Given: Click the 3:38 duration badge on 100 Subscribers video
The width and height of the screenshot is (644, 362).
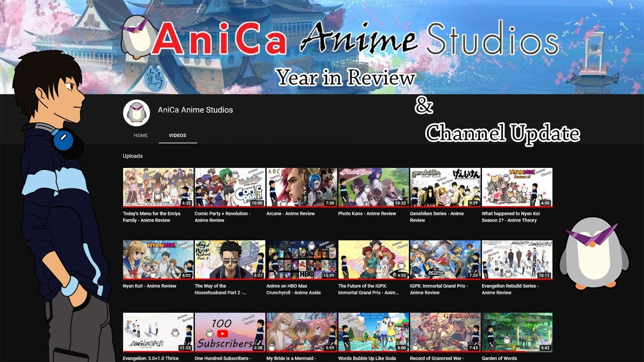Looking at the screenshot, I should 258,347.
